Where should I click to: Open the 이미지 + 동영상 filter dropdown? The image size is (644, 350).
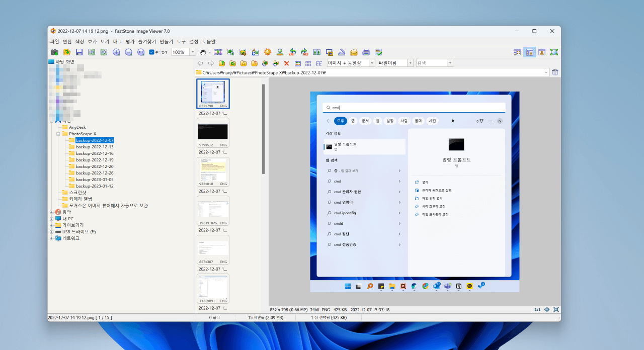[372, 63]
